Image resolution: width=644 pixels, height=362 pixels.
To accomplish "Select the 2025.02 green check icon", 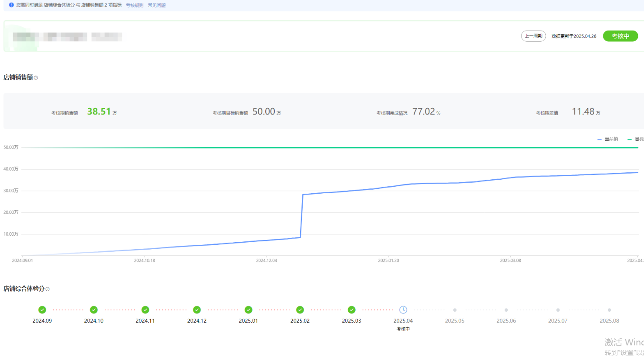I will (x=300, y=310).
